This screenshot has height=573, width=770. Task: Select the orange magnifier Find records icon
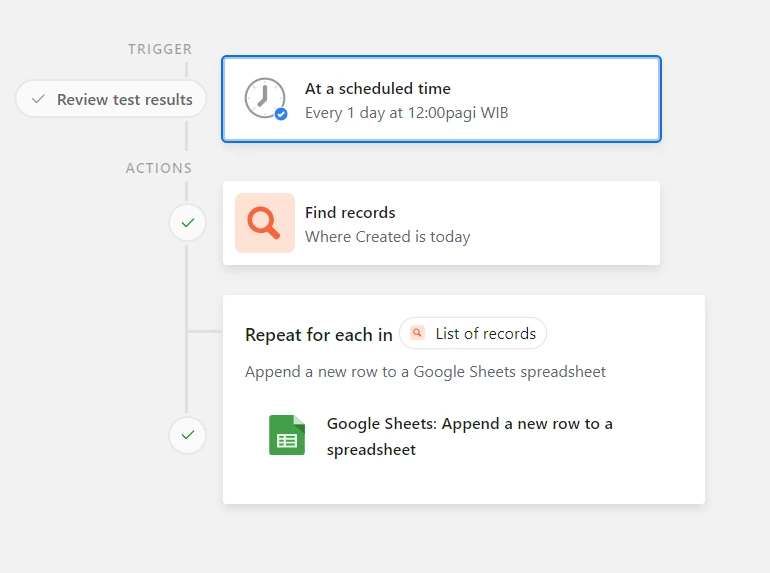265,223
